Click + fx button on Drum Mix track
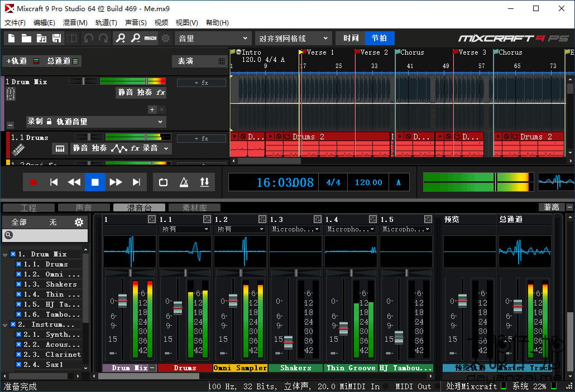Viewport: 575px width, 392px height. coord(202,83)
